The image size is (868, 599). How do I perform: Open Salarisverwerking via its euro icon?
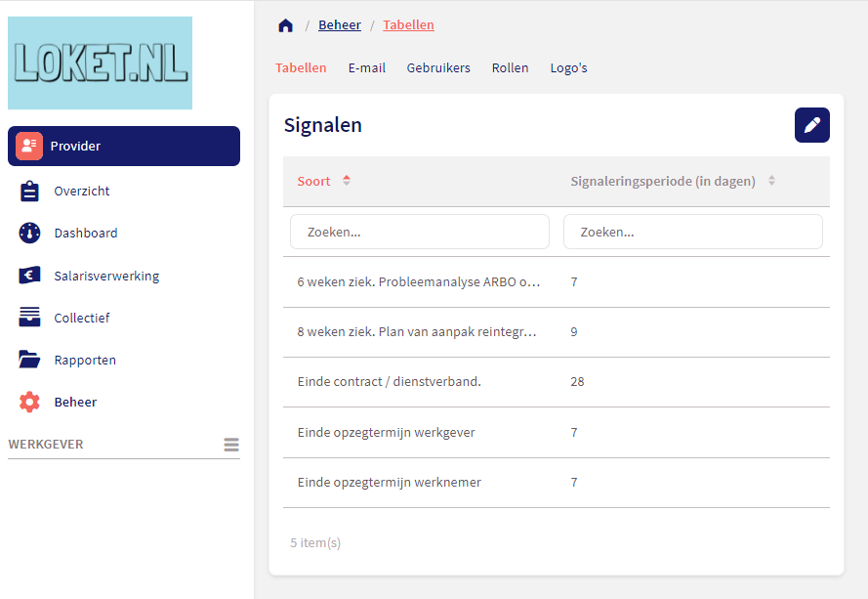click(28, 275)
